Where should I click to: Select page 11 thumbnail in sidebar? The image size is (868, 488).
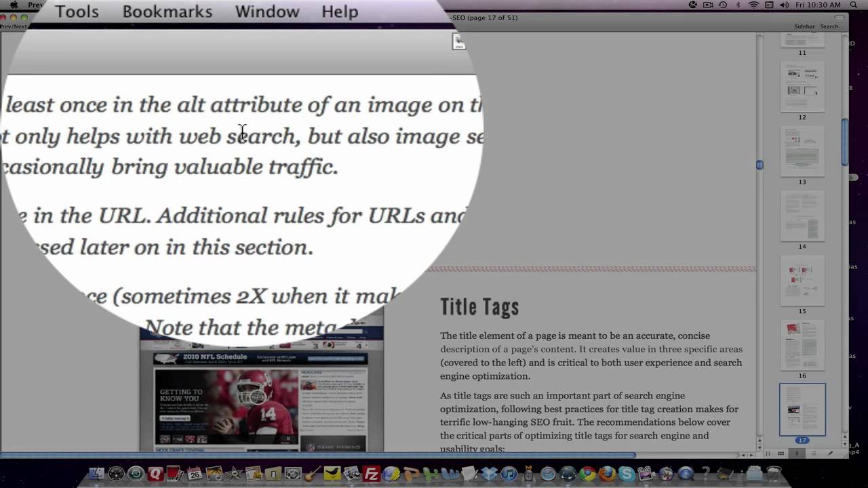tap(802, 39)
